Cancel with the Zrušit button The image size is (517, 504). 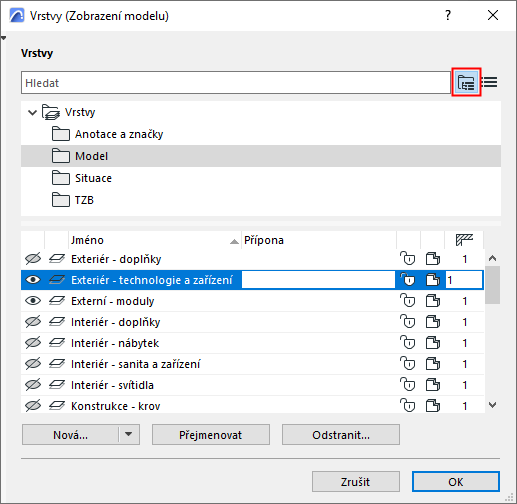pos(356,482)
